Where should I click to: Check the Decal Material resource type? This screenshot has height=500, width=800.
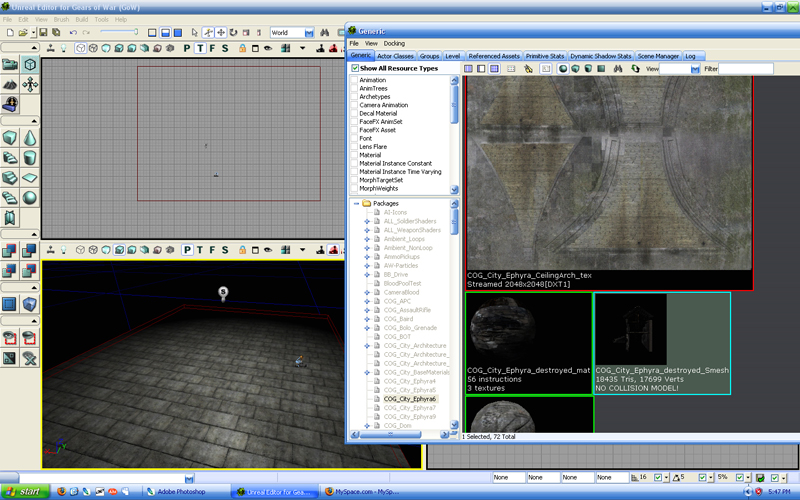[x=354, y=113]
